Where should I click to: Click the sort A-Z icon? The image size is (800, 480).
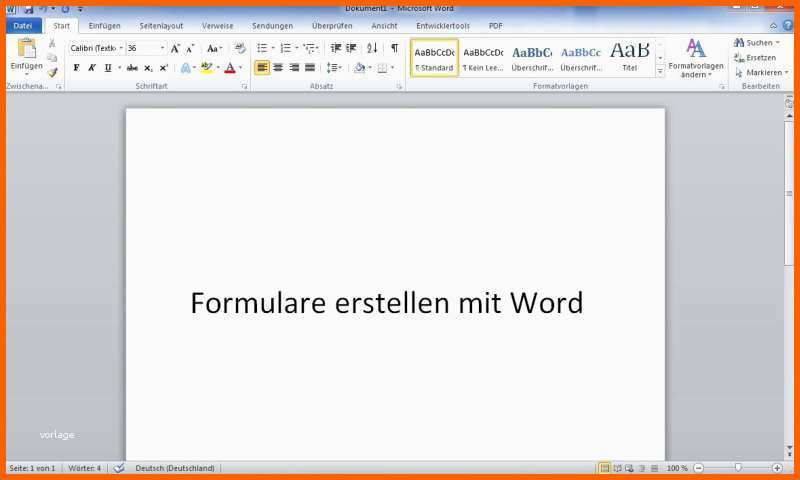[x=372, y=48]
